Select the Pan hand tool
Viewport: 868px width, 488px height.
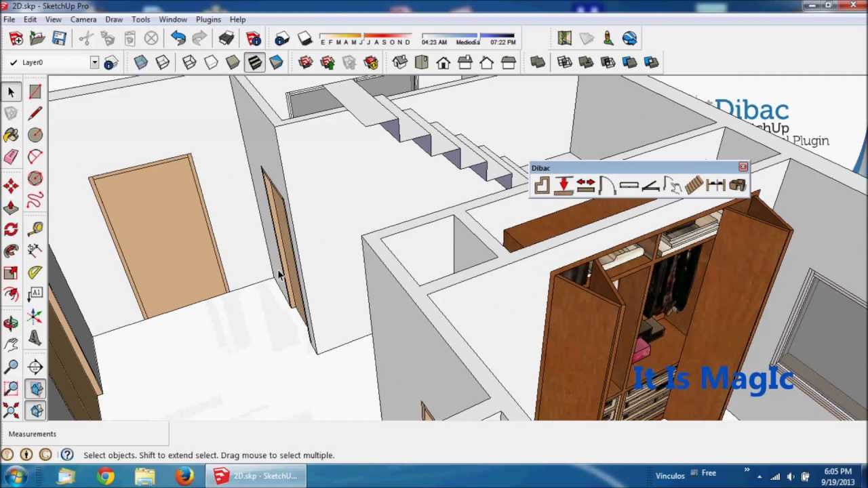(x=11, y=345)
